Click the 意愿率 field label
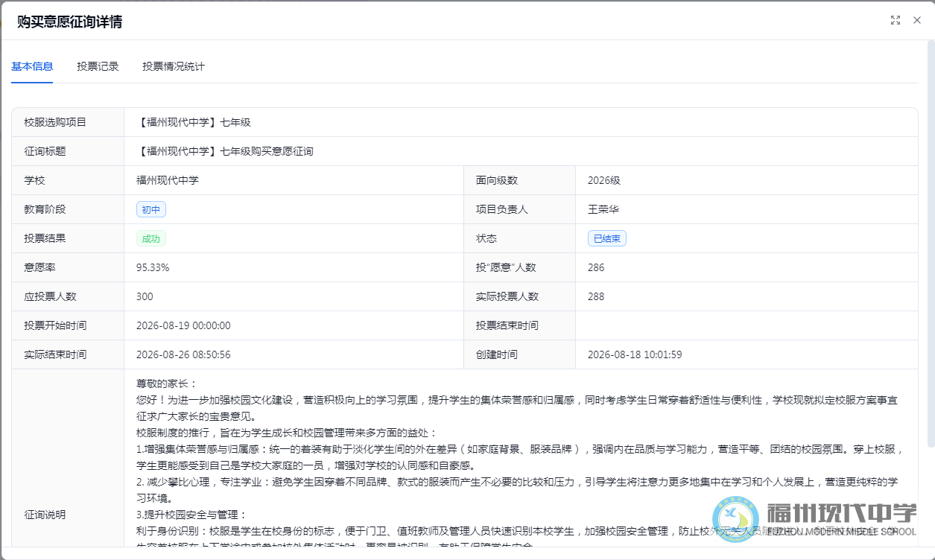The height and width of the screenshot is (560, 935). (39, 267)
